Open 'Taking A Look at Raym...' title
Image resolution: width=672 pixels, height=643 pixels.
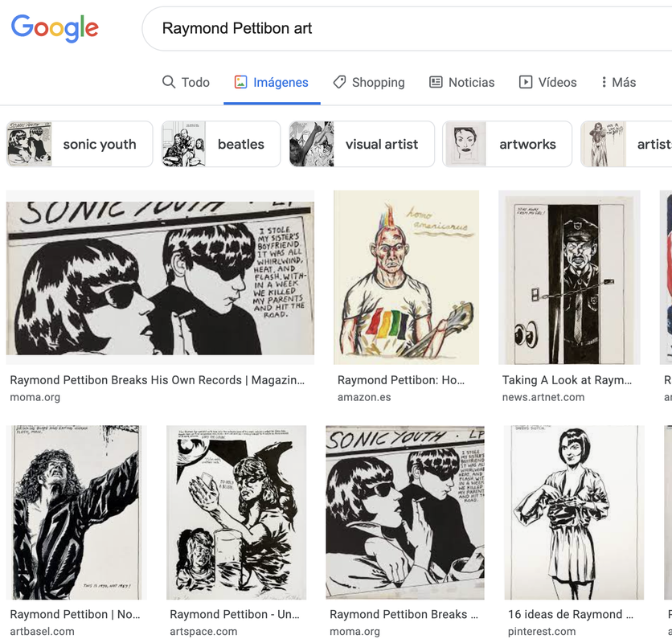567,380
